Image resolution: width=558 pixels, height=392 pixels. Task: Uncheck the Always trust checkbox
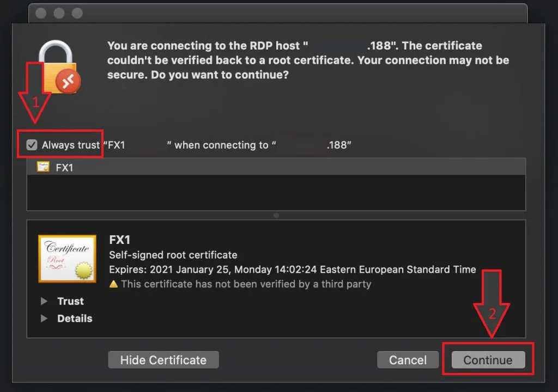click(x=32, y=145)
